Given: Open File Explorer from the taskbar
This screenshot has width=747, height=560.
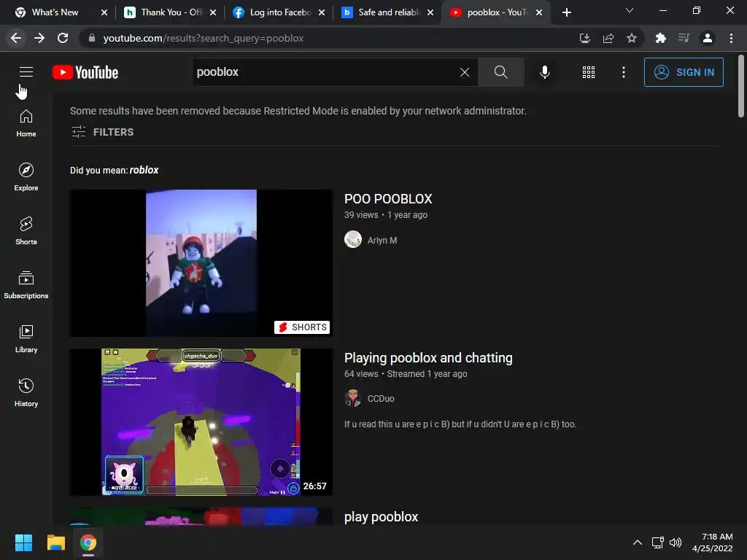Looking at the screenshot, I should pos(55,542).
